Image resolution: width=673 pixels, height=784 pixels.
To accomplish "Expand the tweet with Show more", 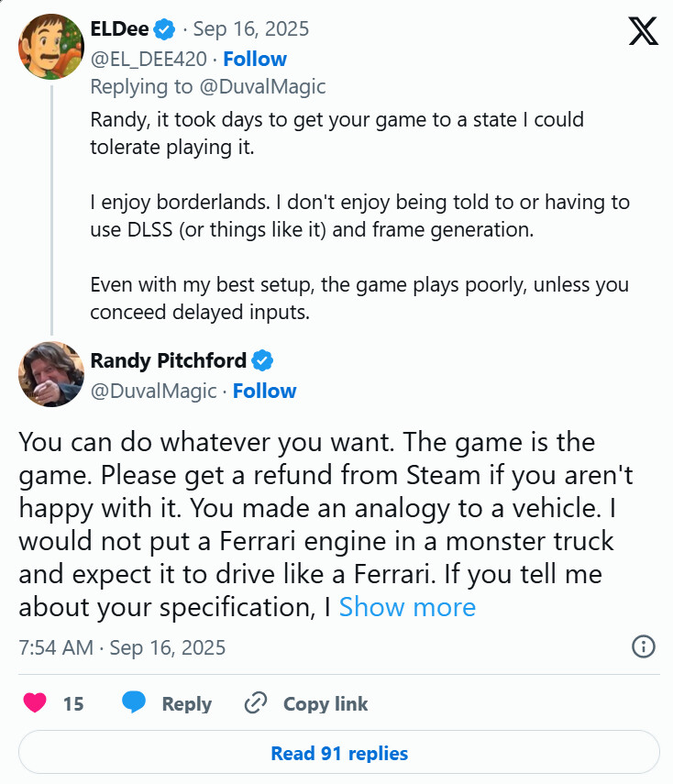I will [407, 607].
